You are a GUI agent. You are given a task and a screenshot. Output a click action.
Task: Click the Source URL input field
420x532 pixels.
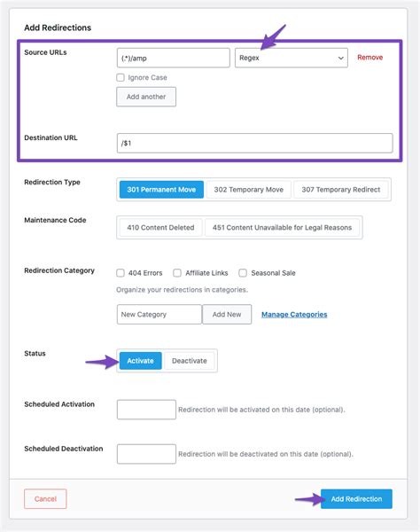(x=173, y=58)
